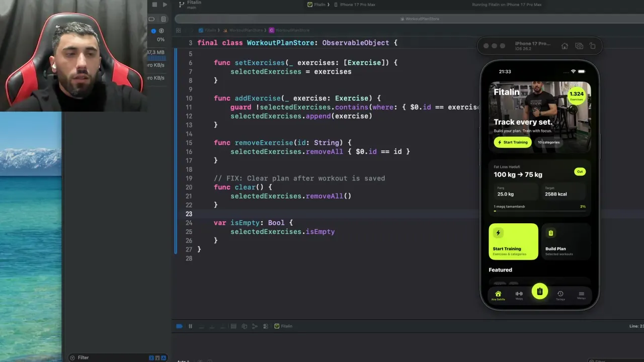Click the view process options icon in debug navigator
Image resolution: width=644 pixels, height=362 pixels.
tap(161, 31)
